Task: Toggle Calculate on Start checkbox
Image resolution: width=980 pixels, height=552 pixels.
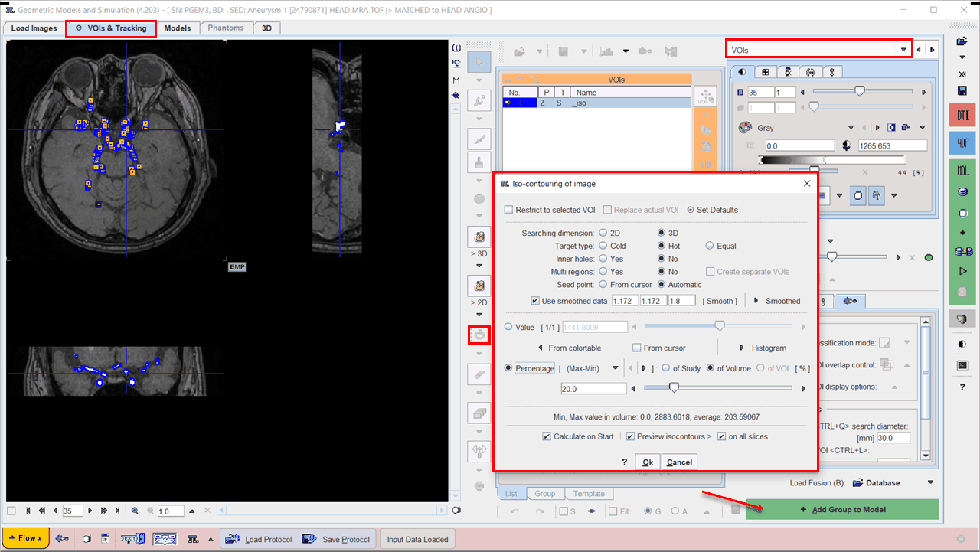Action: pos(547,436)
